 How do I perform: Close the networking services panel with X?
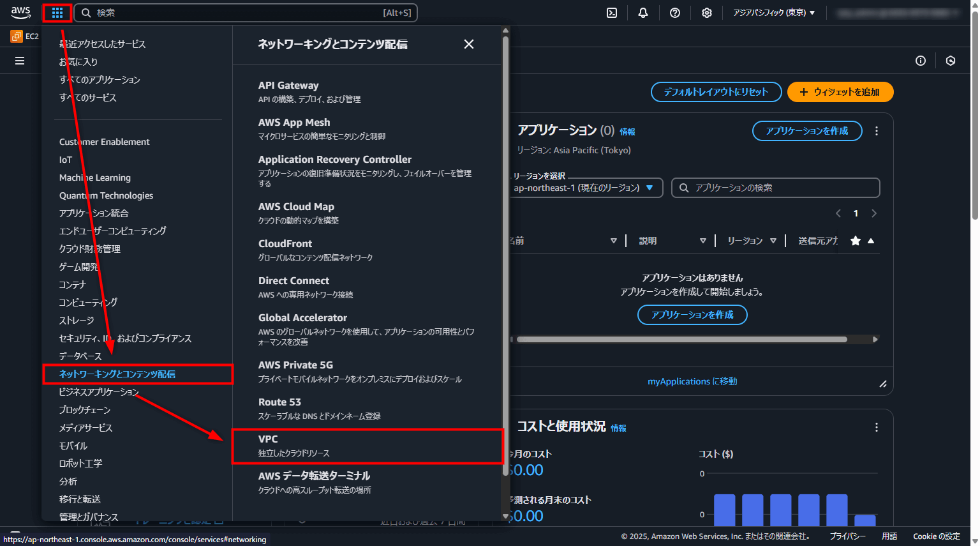pyautogui.click(x=469, y=44)
